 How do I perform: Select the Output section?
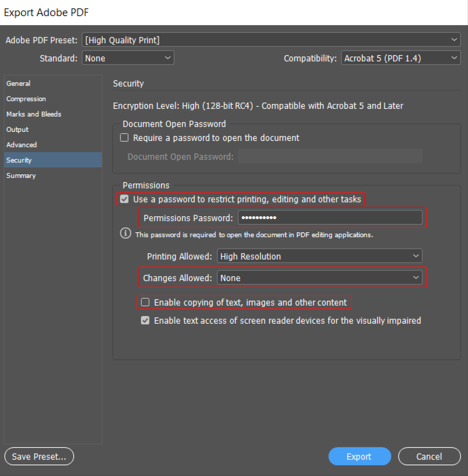17,130
